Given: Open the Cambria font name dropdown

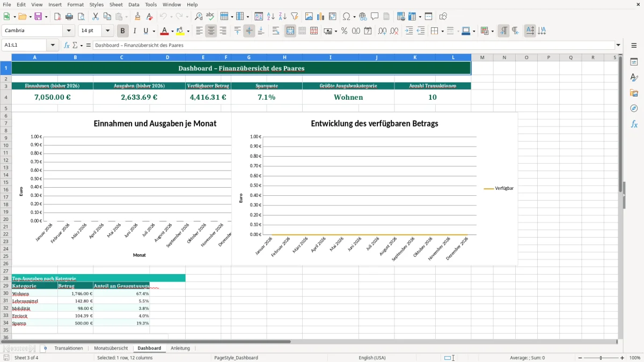Looking at the screenshot, I should [x=69, y=31].
